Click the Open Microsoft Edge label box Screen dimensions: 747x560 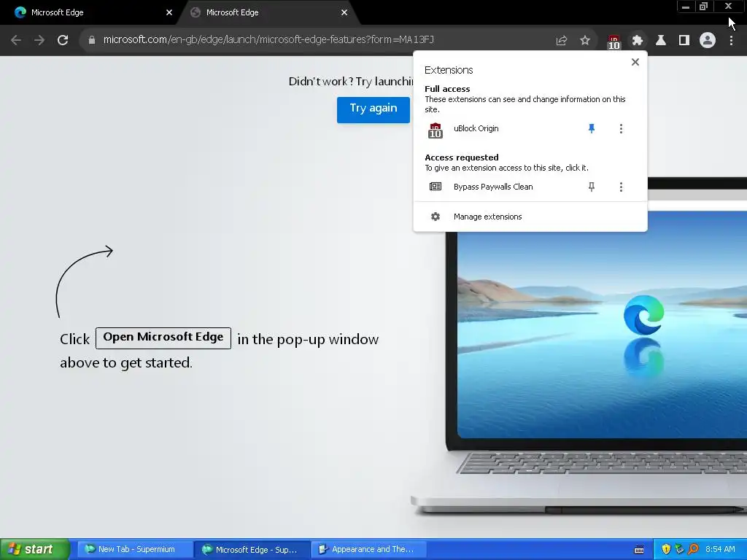tap(163, 338)
